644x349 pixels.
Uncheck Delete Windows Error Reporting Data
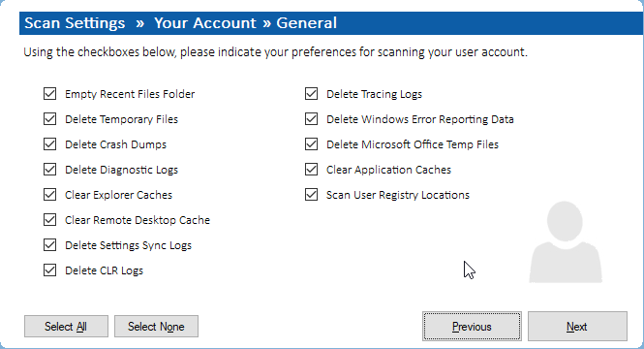[311, 119]
